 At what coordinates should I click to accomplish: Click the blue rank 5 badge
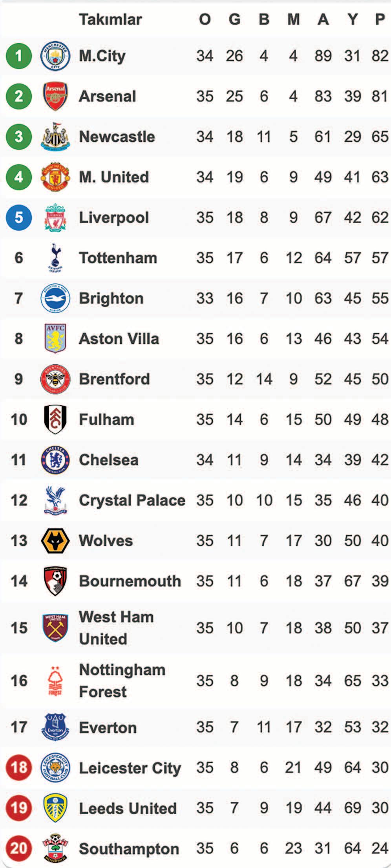tap(19, 217)
